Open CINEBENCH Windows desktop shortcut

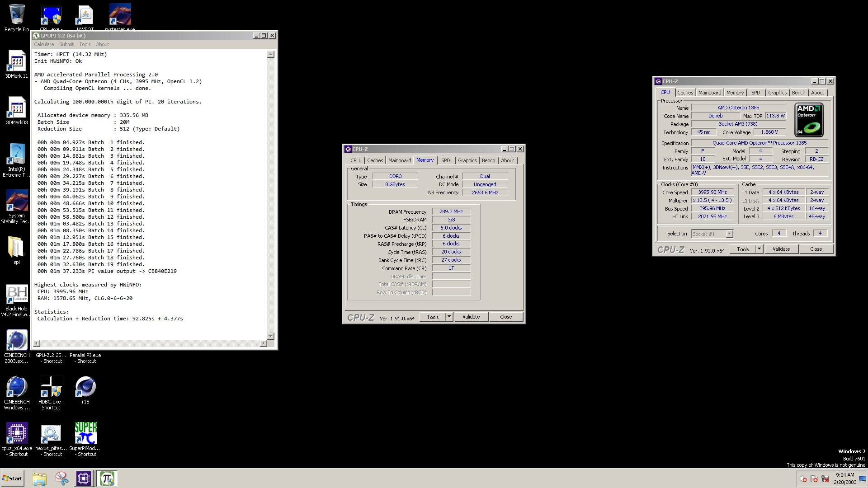click(17, 393)
